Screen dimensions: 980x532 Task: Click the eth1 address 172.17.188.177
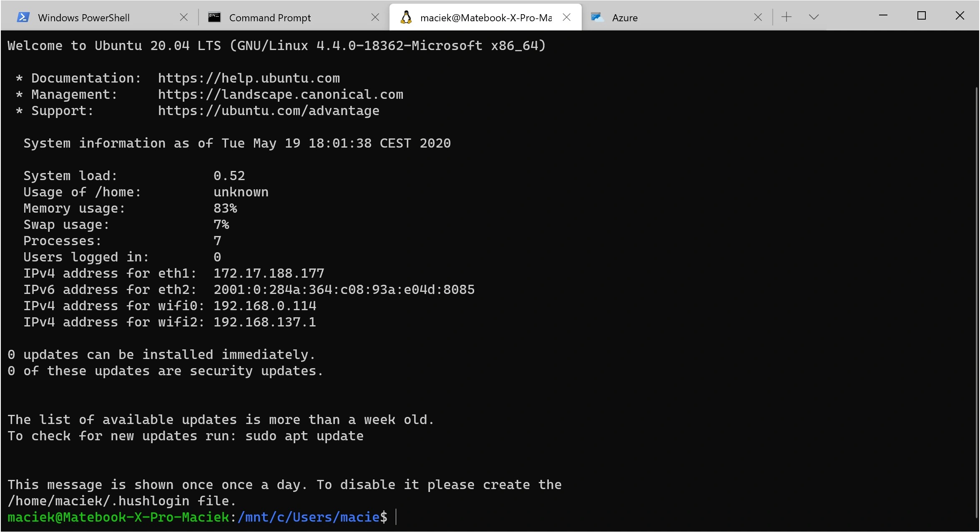(x=269, y=274)
